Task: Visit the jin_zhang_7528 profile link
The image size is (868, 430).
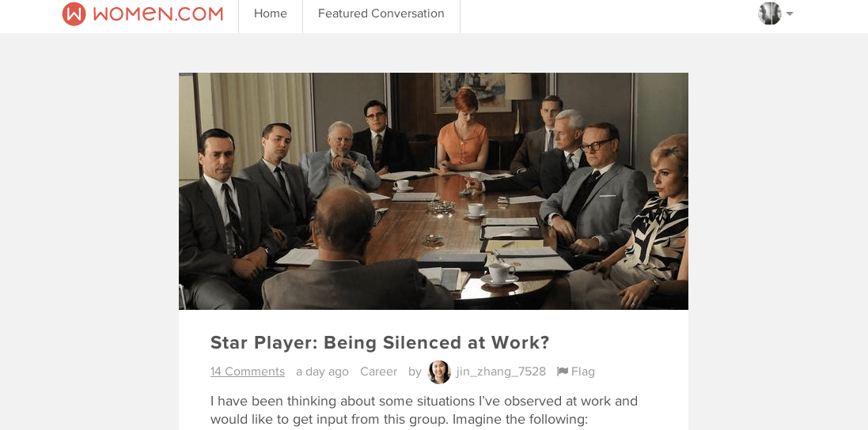Action: [501, 372]
